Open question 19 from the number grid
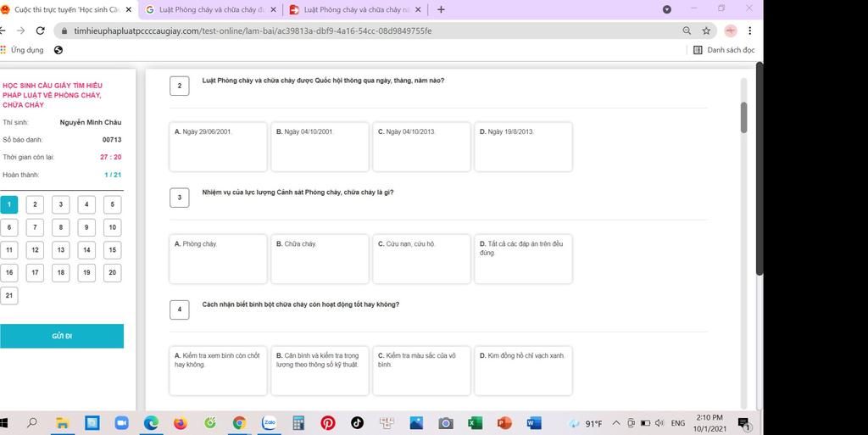The image size is (868, 435). [86, 273]
